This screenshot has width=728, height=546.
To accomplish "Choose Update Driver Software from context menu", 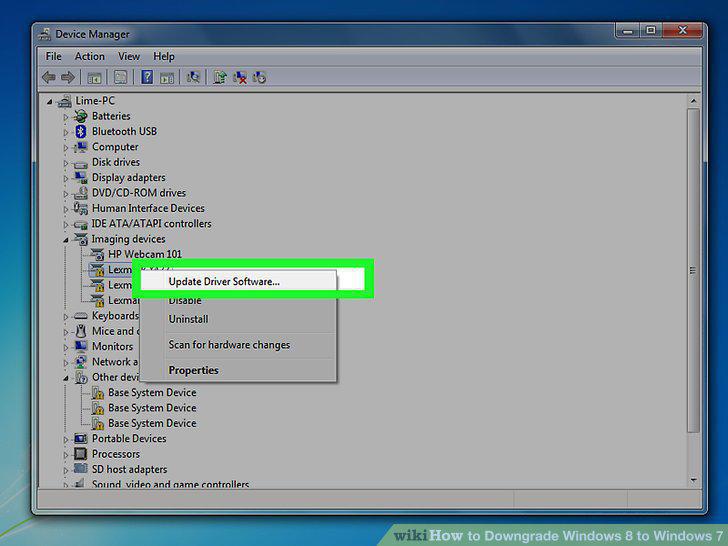I will click(238, 281).
